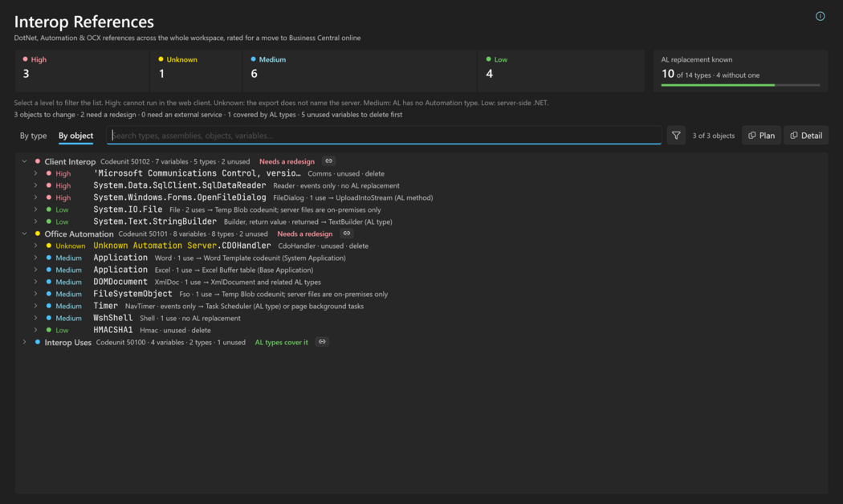Click the Timer type name
Screen dimensions: 843x504
click(105, 306)
